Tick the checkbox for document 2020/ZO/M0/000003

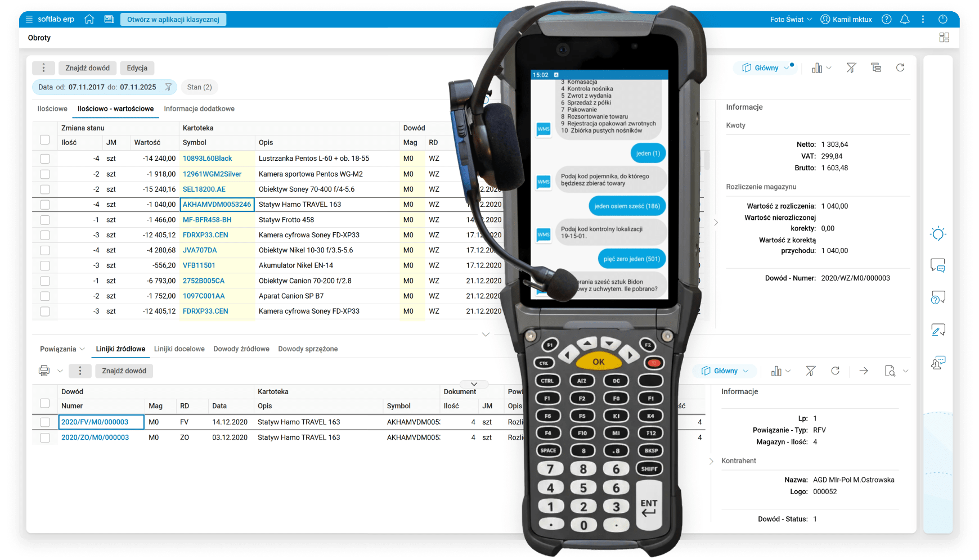(45, 437)
